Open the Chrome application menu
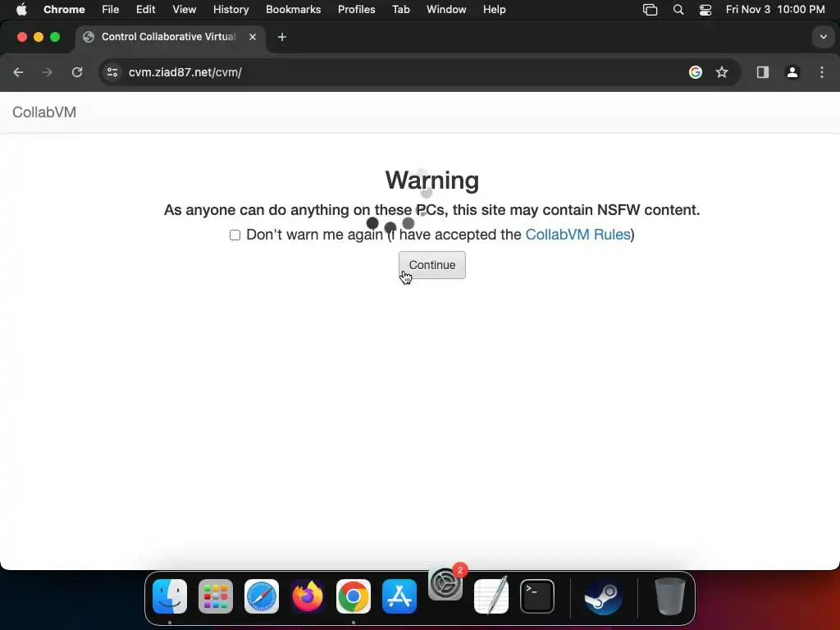The height and width of the screenshot is (630, 840). click(64, 10)
